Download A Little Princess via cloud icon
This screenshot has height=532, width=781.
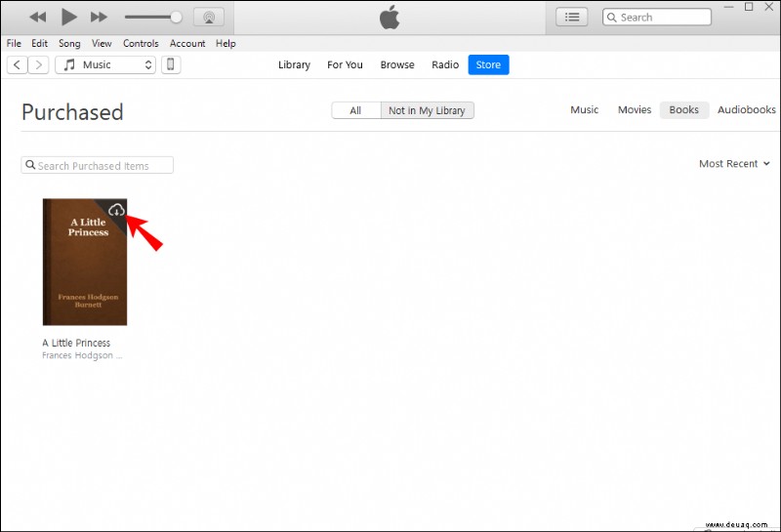tap(116, 210)
